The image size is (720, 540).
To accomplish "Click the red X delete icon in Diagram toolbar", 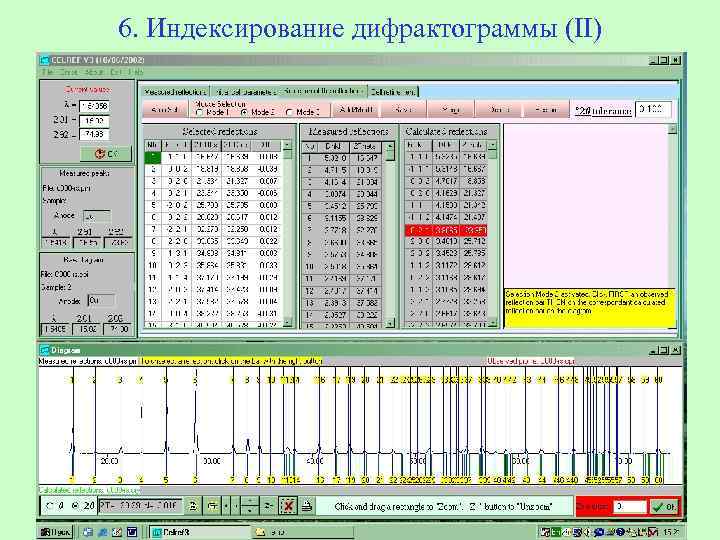I will point(288,506).
